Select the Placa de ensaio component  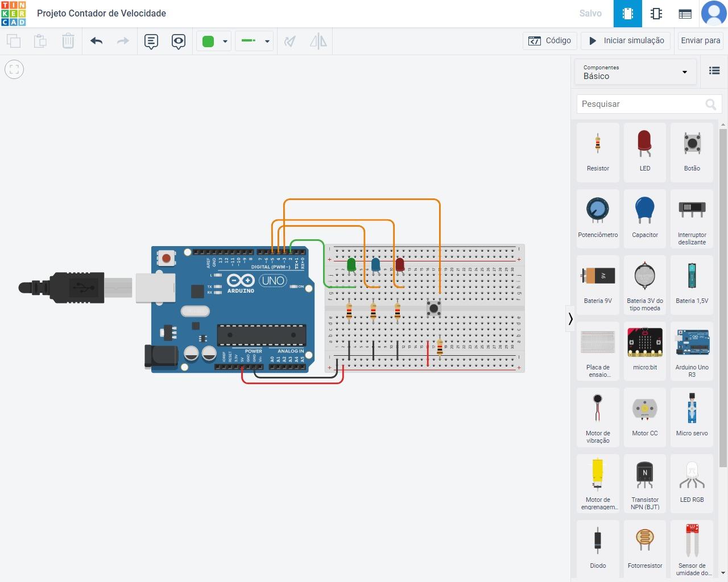pos(598,351)
